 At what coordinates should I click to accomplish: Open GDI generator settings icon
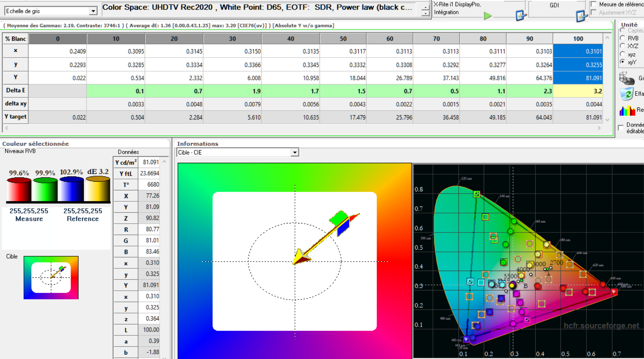[x=581, y=16]
